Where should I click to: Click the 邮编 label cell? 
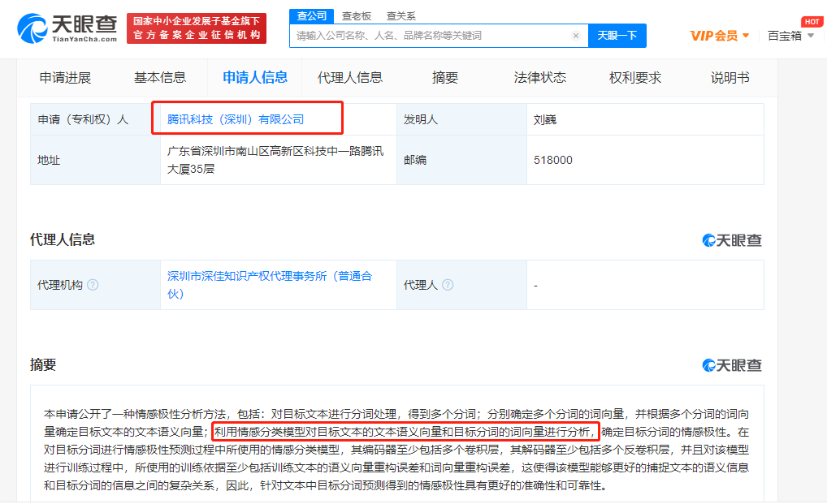click(x=461, y=160)
